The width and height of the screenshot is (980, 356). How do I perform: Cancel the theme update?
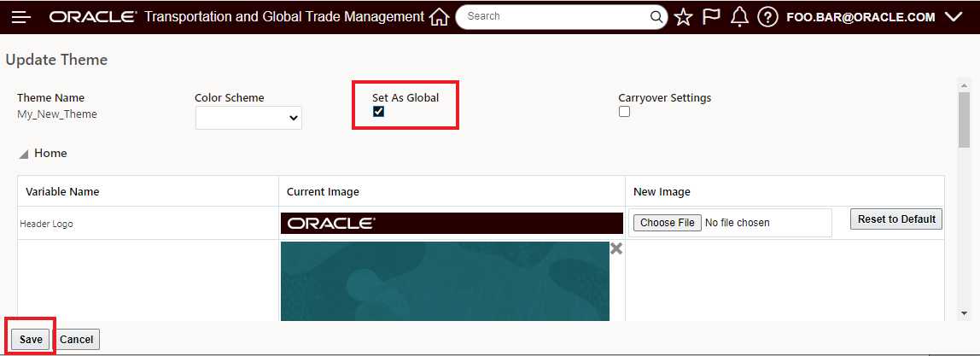point(77,339)
